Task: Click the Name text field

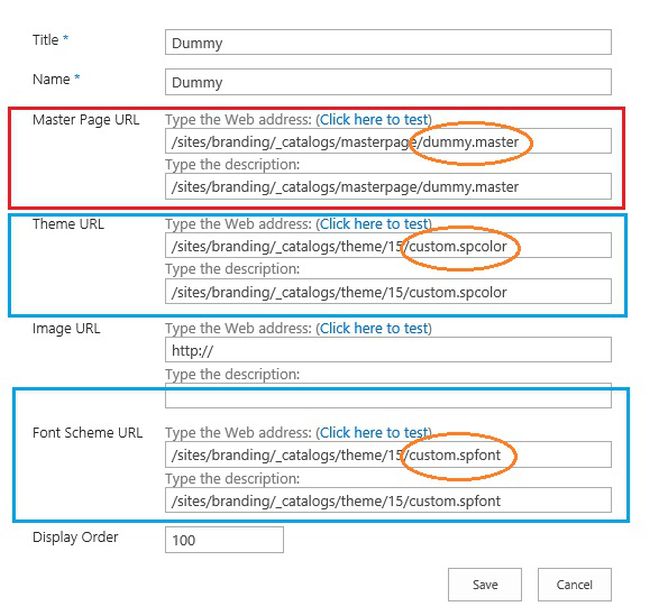Action: tap(387, 82)
